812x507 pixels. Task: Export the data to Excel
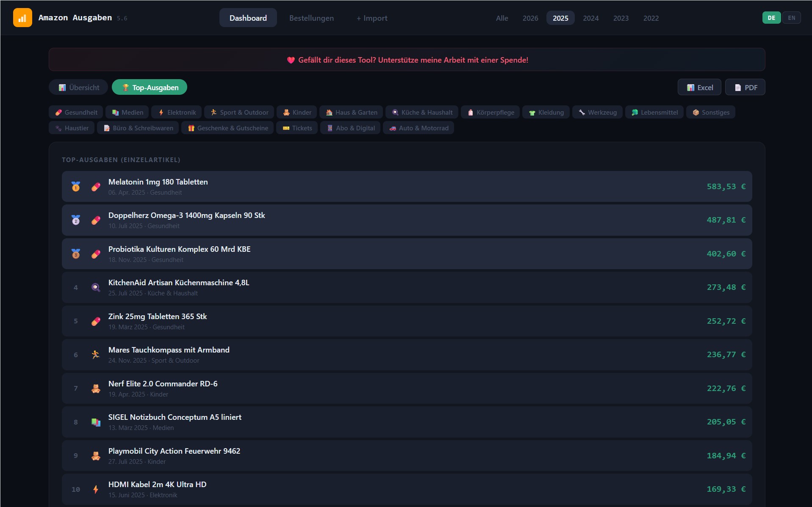point(700,87)
